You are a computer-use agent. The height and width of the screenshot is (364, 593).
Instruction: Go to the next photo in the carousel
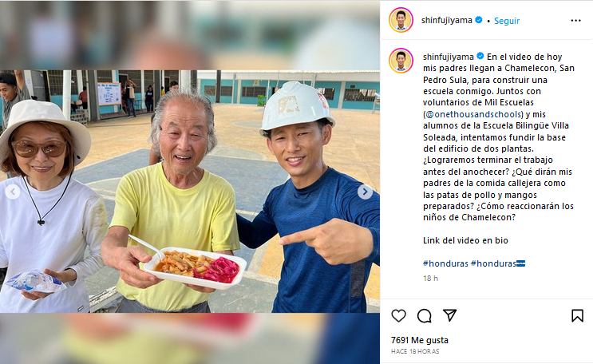(x=365, y=192)
